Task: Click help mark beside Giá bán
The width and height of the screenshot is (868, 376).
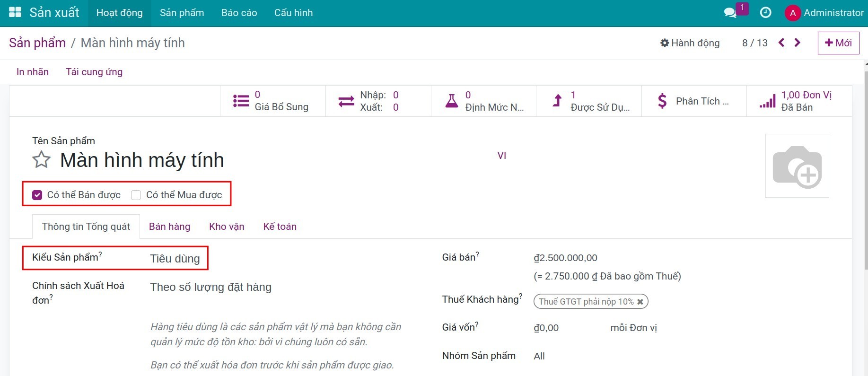Action: [477, 254]
